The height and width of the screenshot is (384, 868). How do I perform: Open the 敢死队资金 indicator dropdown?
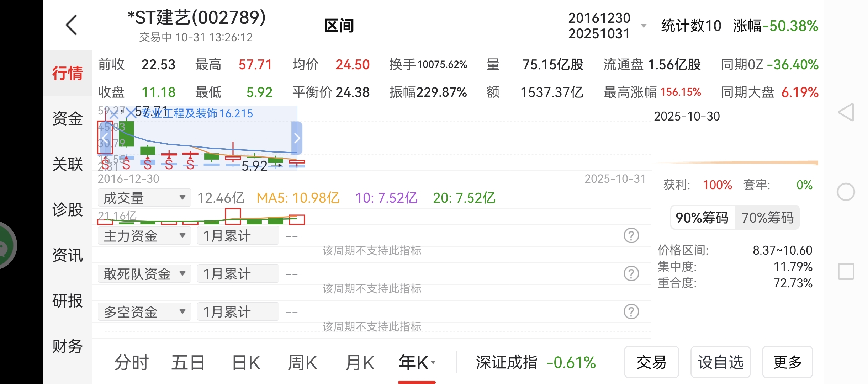(144, 274)
